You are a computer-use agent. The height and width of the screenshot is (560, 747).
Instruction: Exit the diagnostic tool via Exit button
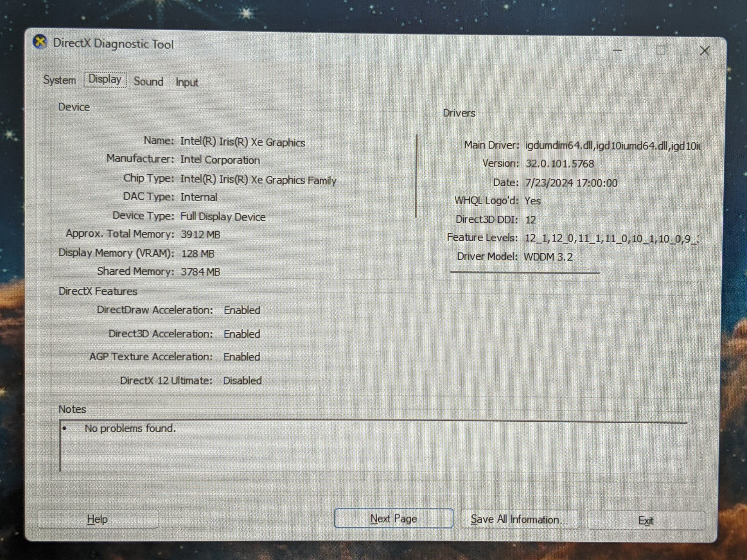coord(646,521)
